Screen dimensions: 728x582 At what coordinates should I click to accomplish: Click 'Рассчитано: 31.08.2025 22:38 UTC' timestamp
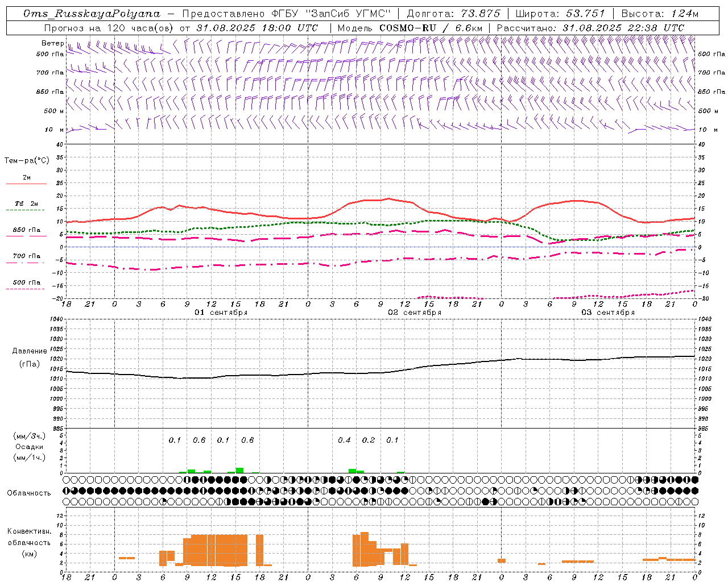coord(591,28)
